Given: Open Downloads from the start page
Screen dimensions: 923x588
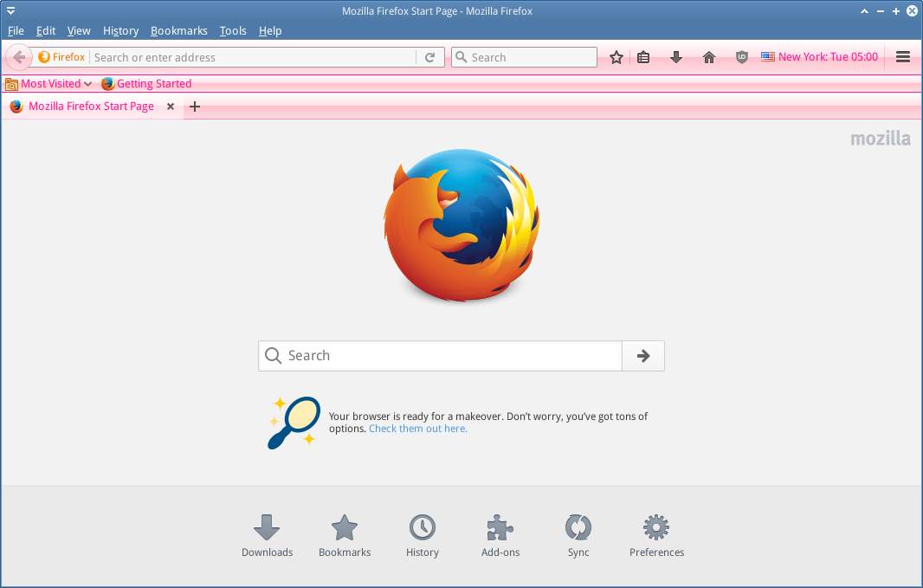Looking at the screenshot, I should click(x=267, y=536).
